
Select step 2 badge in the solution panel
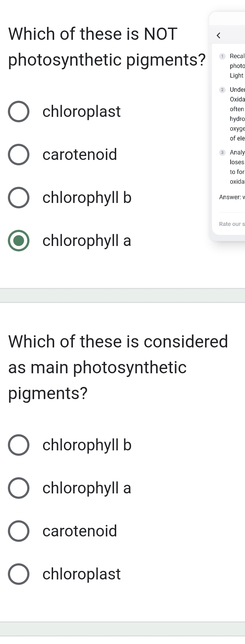point(222,90)
